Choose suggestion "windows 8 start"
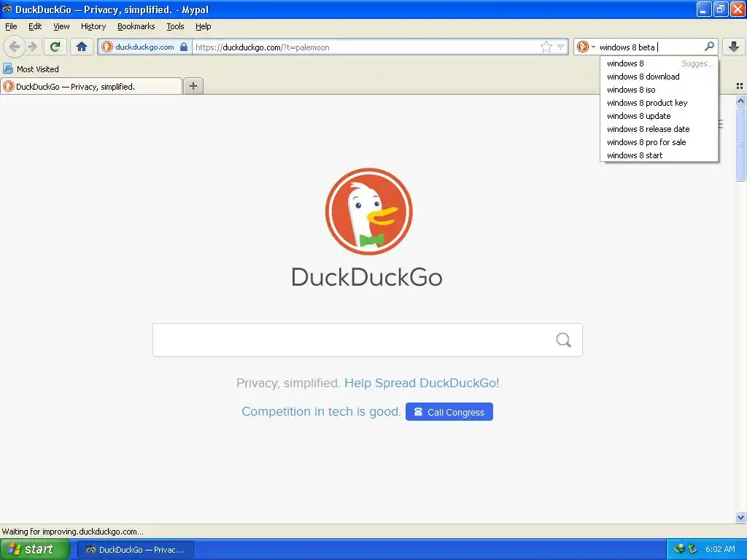The image size is (747, 560). pyautogui.click(x=659, y=155)
